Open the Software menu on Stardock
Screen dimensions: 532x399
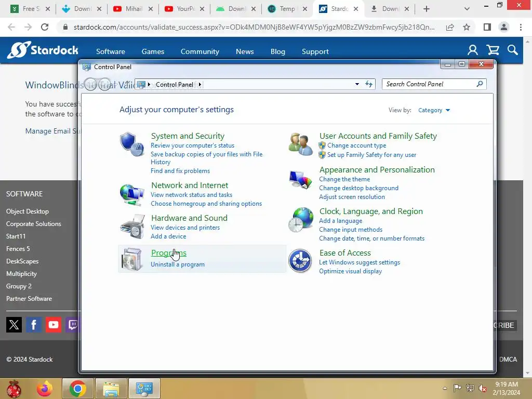click(111, 51)
